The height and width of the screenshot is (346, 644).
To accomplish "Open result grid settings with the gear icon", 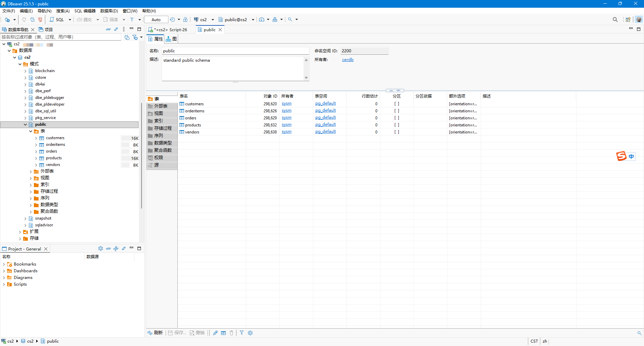I will [250, 333].
